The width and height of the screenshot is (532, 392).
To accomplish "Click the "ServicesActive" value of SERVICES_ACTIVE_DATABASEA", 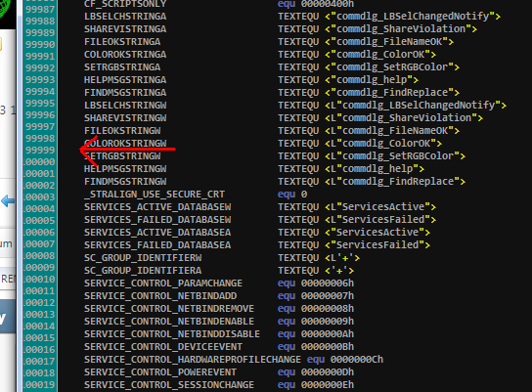I will click(x=377, y=233).
